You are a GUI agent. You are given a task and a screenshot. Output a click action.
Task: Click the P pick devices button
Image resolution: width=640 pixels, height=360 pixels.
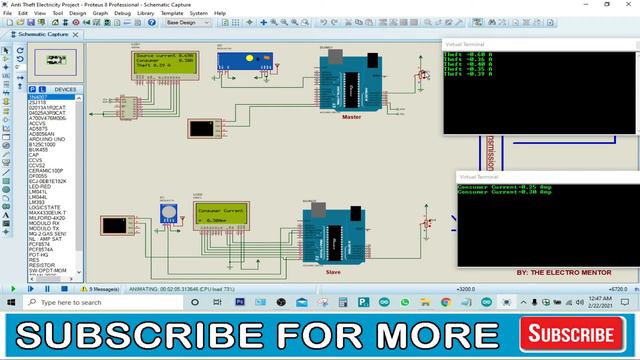click(x=33, y=89)
